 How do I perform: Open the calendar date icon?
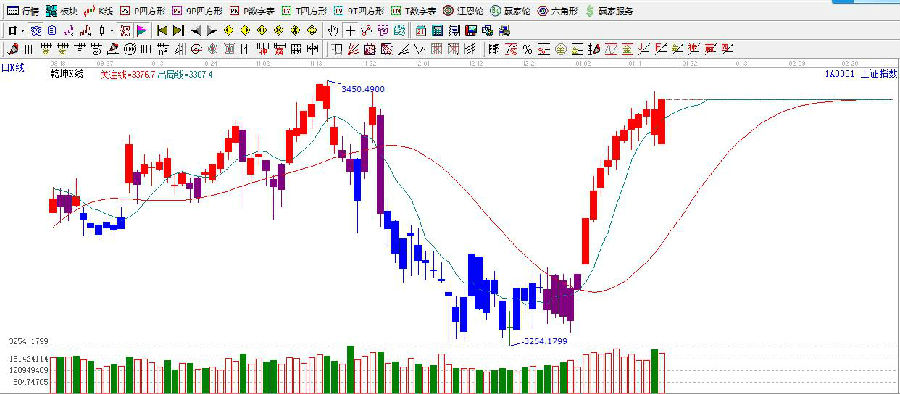point(421,30)
